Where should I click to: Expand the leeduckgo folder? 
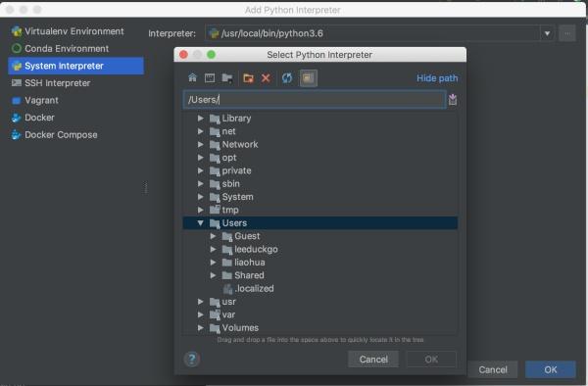(213, 249)
